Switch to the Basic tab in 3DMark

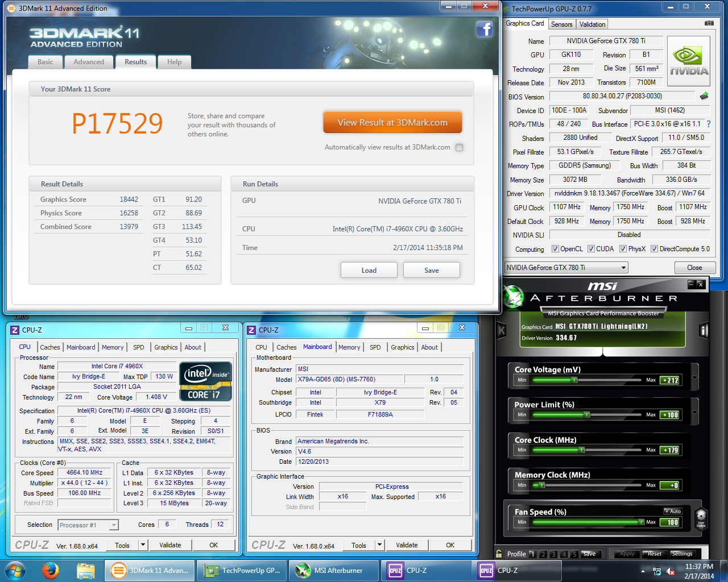coord(45,62)
